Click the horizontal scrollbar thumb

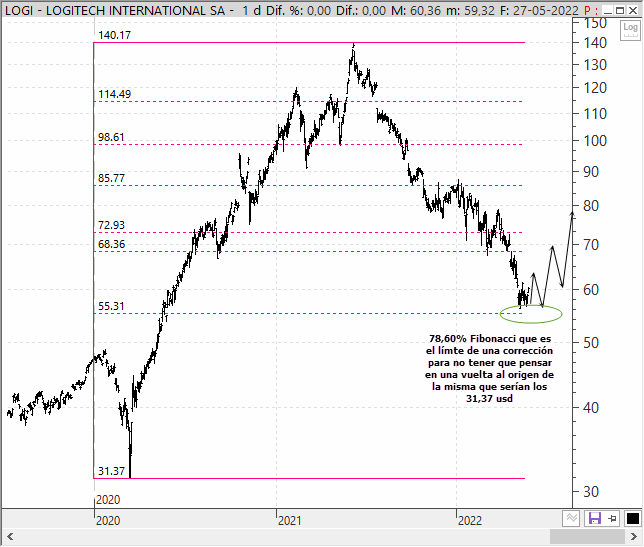pos(587,537)
